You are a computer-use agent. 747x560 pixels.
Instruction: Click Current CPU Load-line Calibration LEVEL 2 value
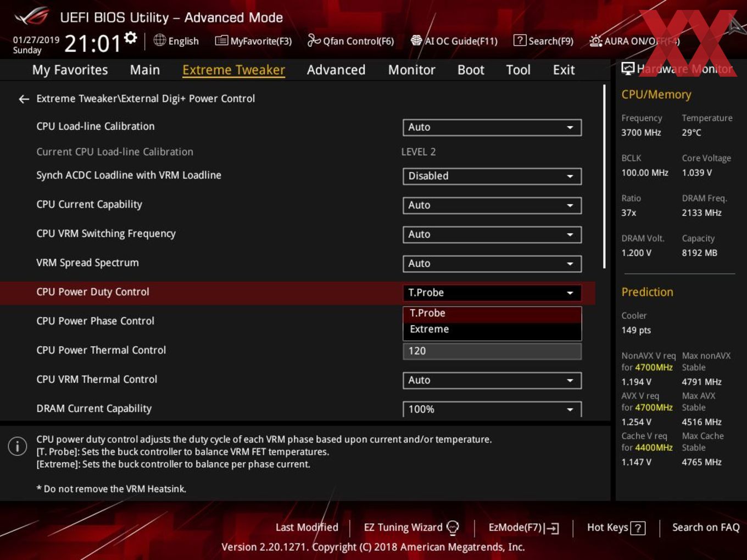(x=419, y=152)
